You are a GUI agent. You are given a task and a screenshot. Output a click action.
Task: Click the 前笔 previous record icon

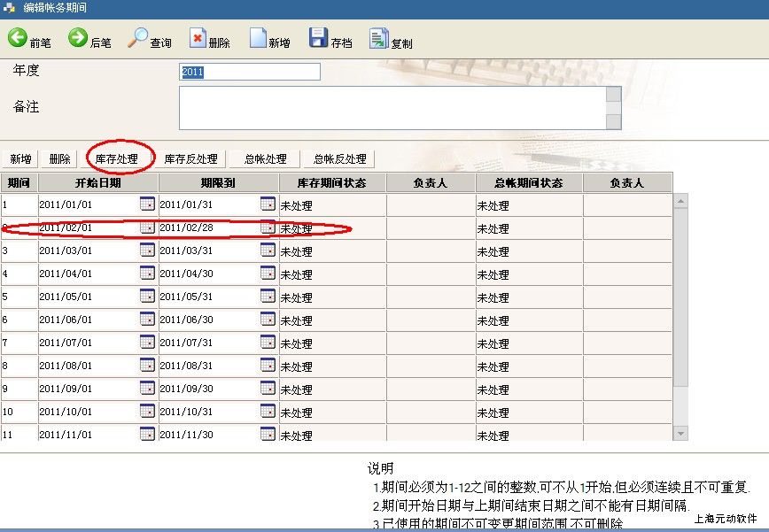(19, 38)
